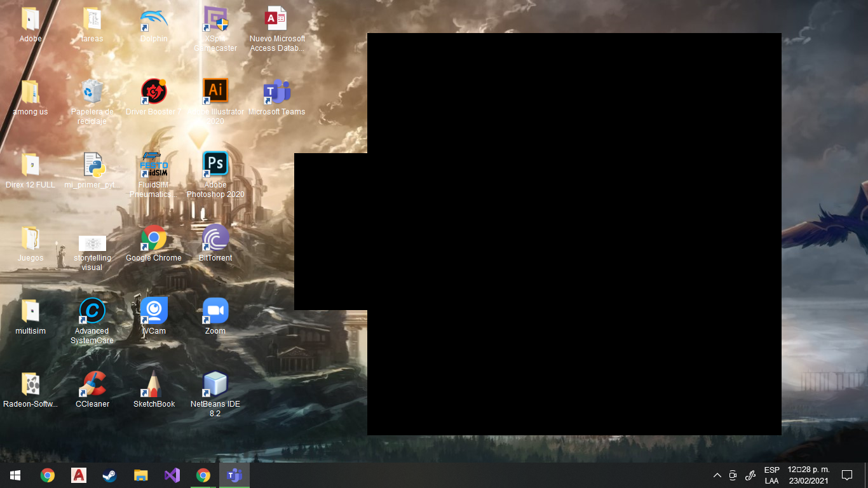Launch AutoCAD from the taskbar
This screenshot has height=488, width=868.
79,475
